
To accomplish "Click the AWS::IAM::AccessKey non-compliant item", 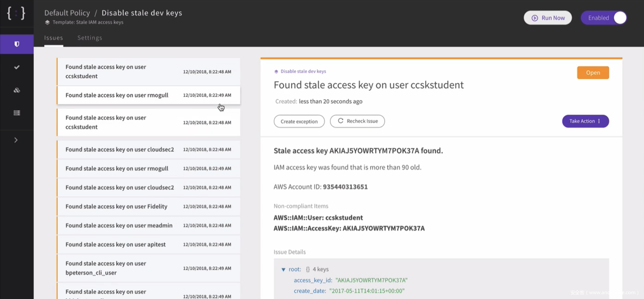I will click(x=349, y=229).
